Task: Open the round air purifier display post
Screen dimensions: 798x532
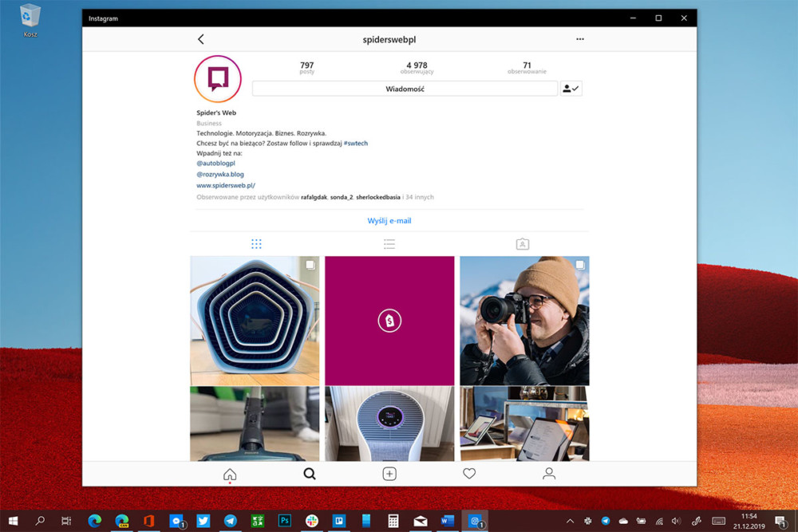Action: coord(389,424)
